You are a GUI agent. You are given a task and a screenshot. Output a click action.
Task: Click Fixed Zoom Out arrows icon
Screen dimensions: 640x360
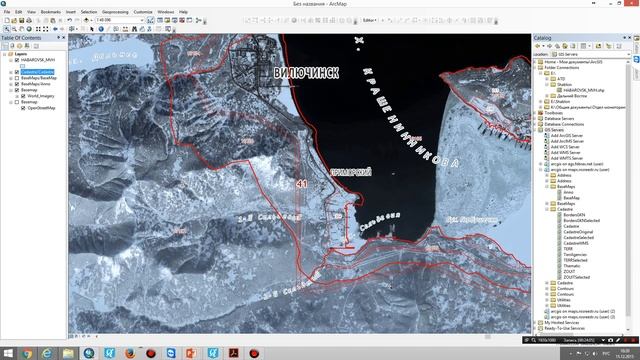[45, 29]
